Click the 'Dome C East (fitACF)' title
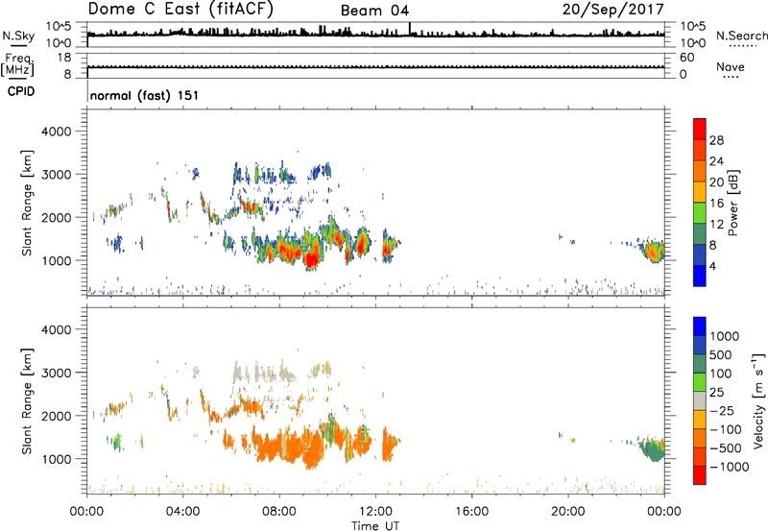 tap(180, 10)
